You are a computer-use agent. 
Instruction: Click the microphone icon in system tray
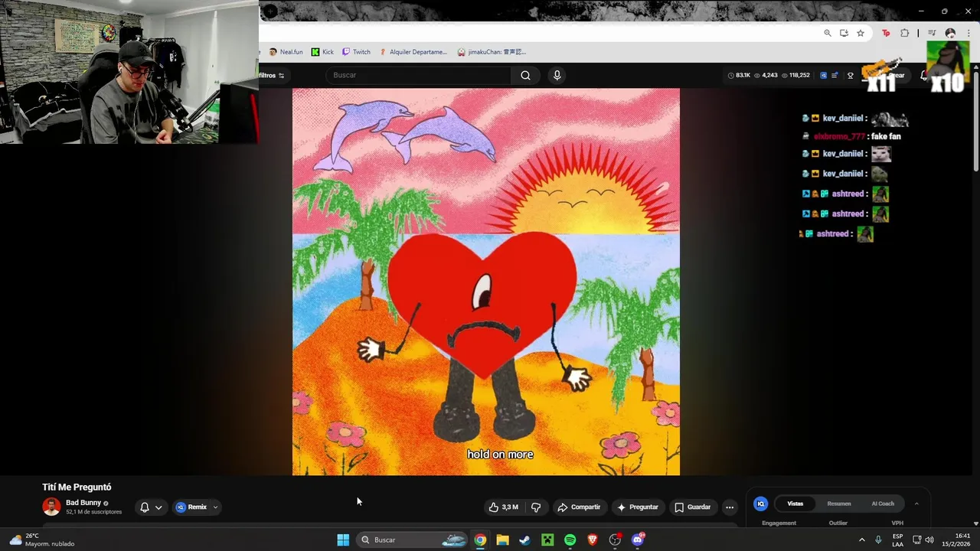click(878, 540)
